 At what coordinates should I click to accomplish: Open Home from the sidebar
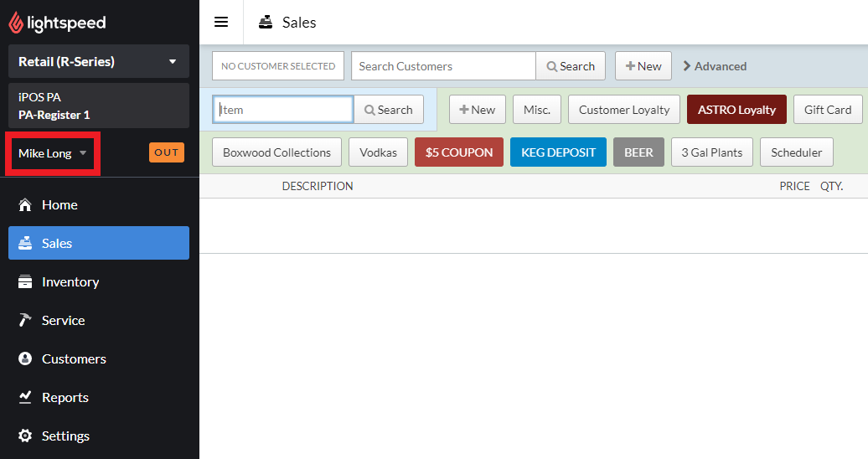(59, 205)
